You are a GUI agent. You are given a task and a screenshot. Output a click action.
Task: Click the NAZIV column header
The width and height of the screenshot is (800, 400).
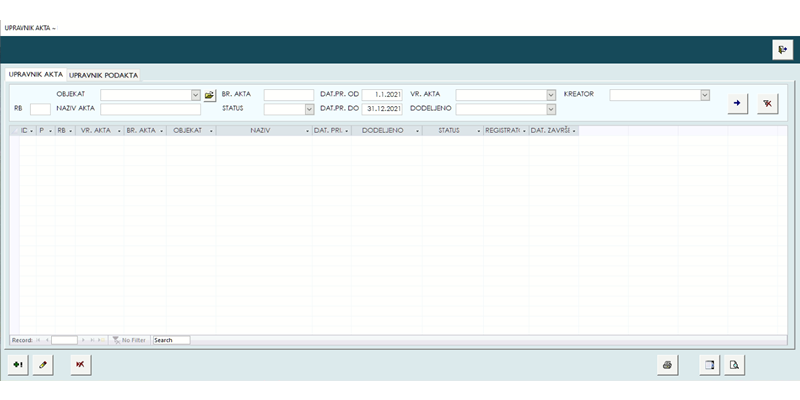pos(262,130)
